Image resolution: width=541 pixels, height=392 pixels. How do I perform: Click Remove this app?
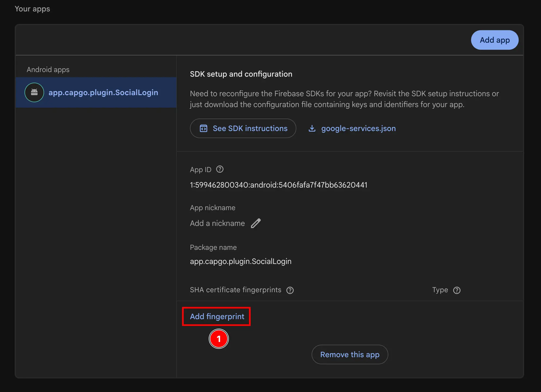point(350,354)
